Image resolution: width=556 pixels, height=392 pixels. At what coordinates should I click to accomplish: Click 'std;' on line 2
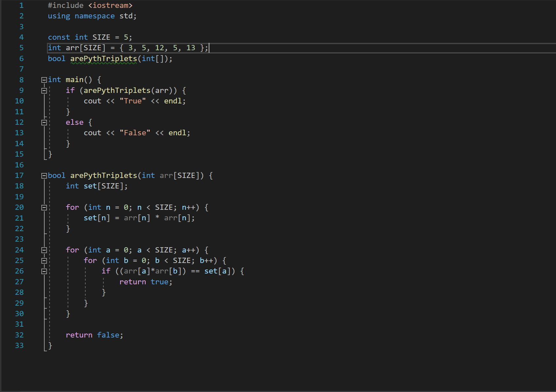[x=128, y=16]
